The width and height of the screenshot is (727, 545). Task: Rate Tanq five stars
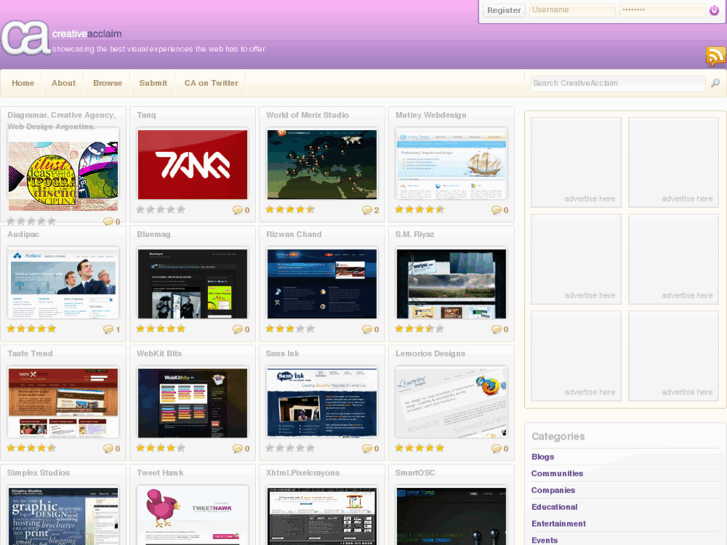[x=181, y=210]
